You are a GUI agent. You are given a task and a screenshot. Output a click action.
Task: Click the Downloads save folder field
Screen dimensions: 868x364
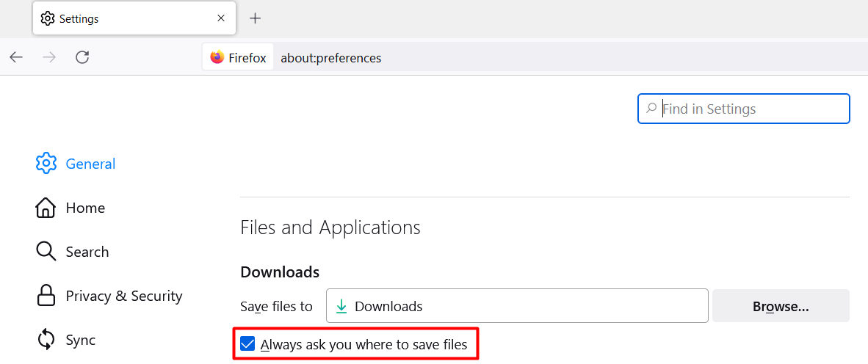(x=517, y=305)
